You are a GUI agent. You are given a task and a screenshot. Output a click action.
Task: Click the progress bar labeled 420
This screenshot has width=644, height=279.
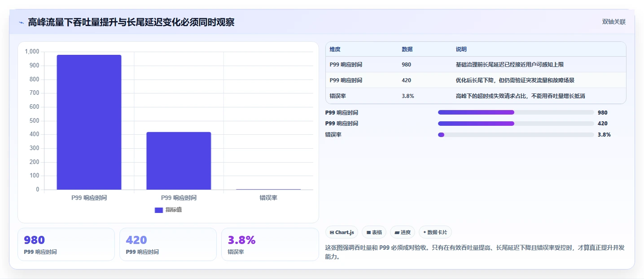coord(516,124)
